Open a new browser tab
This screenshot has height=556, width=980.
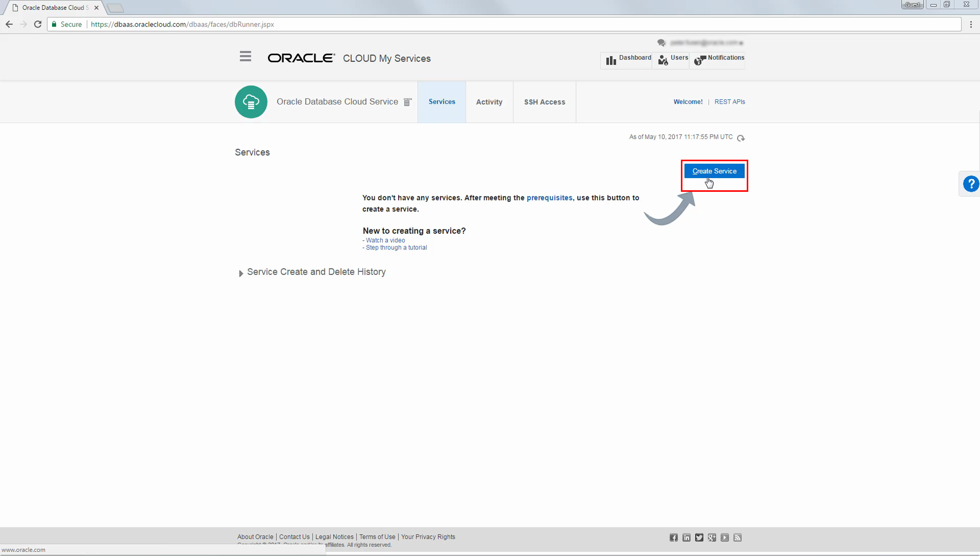115,8
